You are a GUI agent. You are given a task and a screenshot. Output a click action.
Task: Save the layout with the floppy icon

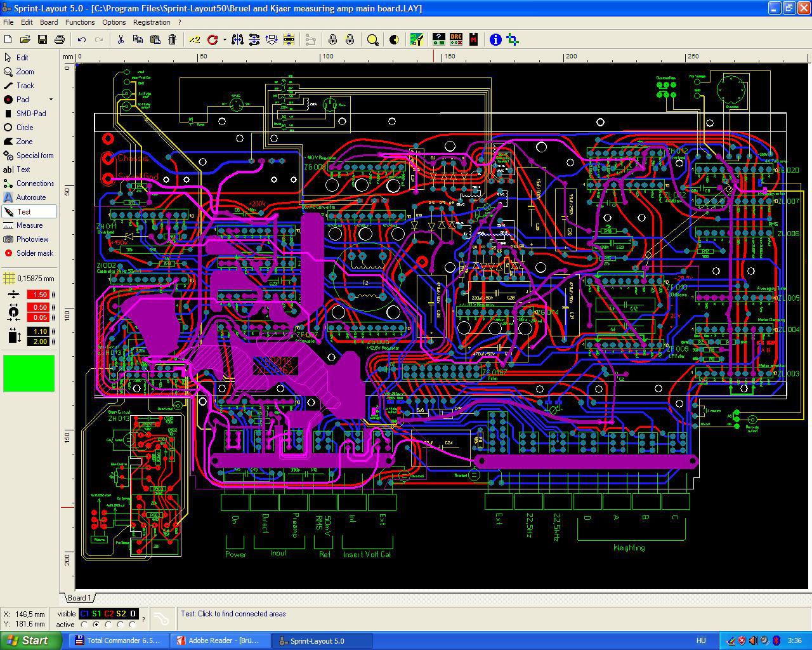point(43,39)
